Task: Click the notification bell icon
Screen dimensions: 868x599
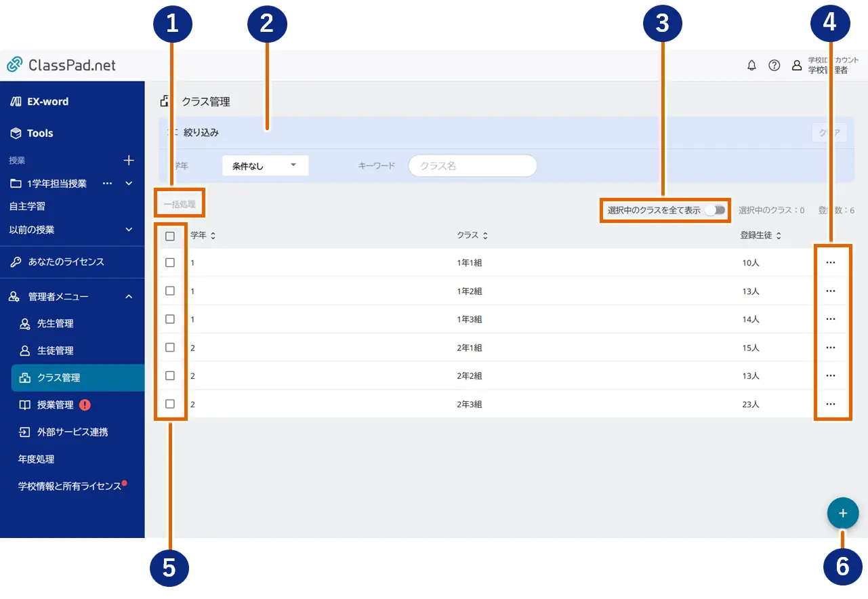Action: point(751,66)
